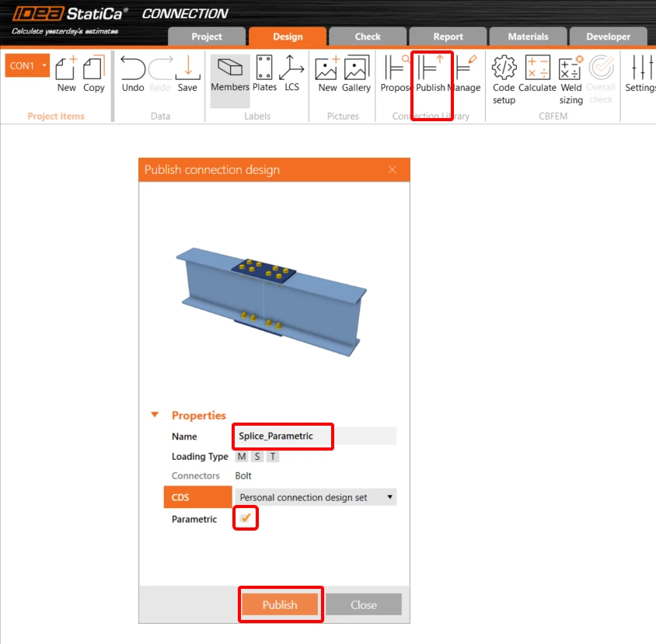Image resolution: width=656 pixels, height=644 pixels.
Task: Open the pictures Gallery
Action: [x=356, y=74]
